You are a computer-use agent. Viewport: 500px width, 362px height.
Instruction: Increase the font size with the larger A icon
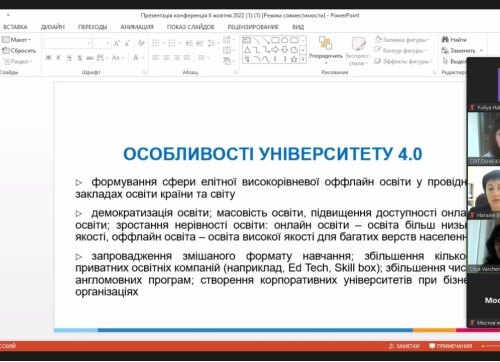[x=116, y=43]
